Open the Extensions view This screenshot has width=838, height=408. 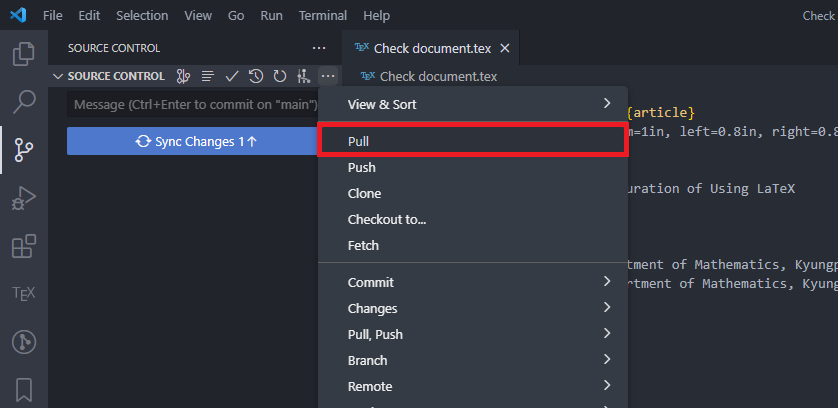click(24, 246)
